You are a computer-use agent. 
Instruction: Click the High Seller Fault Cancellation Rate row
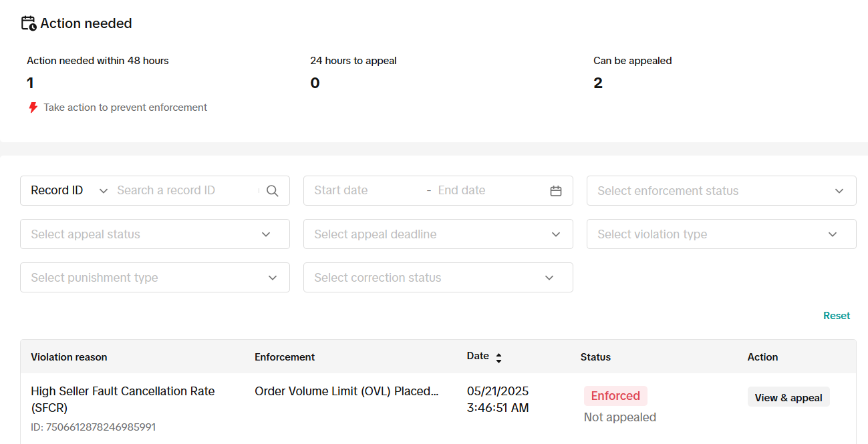coord(122,399)
